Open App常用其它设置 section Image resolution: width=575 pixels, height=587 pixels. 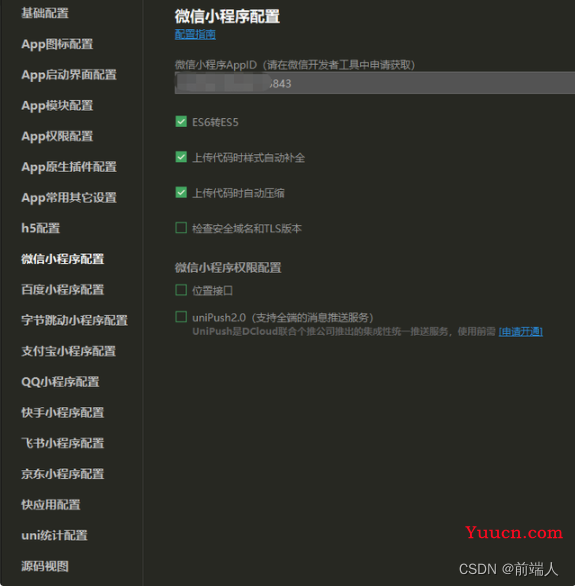tap(69, 198)
